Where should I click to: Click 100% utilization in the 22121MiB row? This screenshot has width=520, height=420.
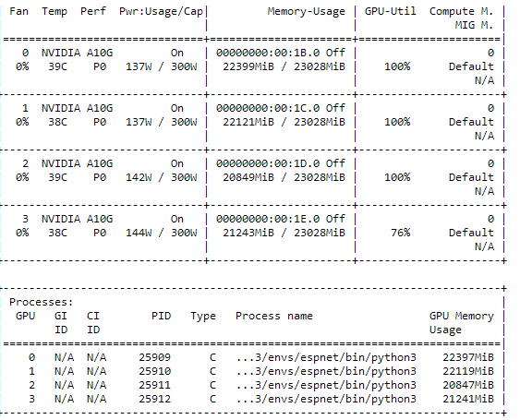(397, 122)
